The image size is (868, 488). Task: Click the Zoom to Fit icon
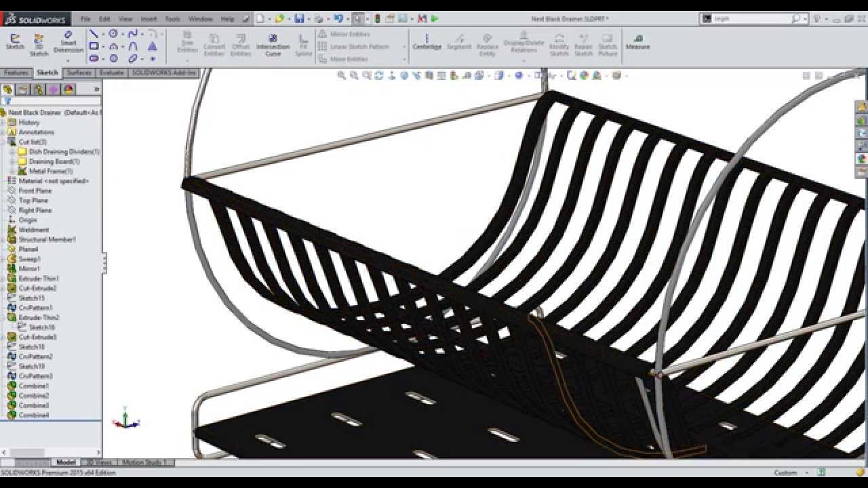[x=342, y=75]
